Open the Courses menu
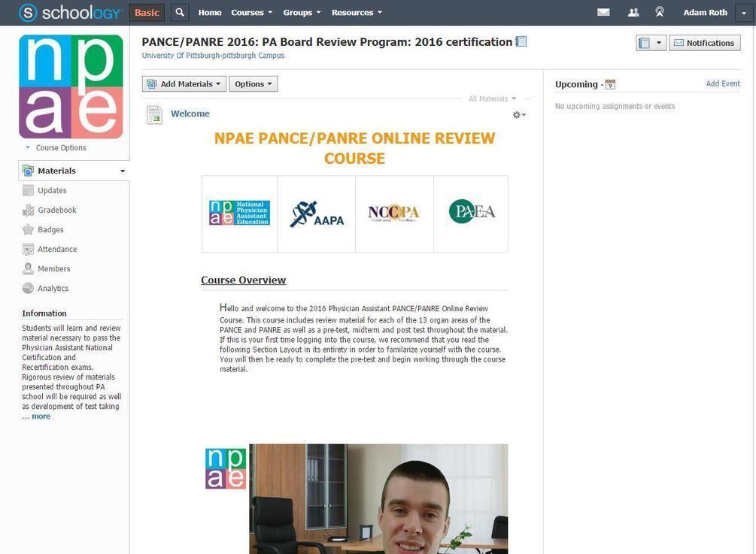756x554 pixels. click(x=252, y=13)
